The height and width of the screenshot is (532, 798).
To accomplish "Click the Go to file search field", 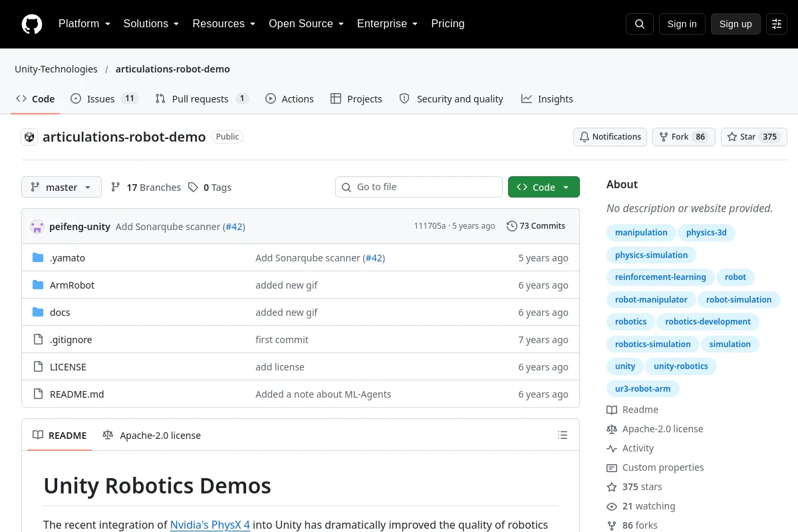I will click(419, 188).
